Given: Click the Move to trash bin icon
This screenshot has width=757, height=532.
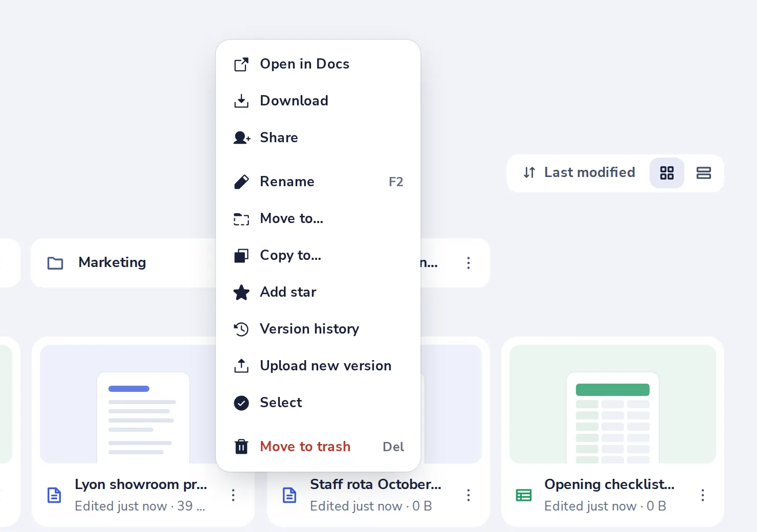Looking at the screenshot, I should point(241,447).
